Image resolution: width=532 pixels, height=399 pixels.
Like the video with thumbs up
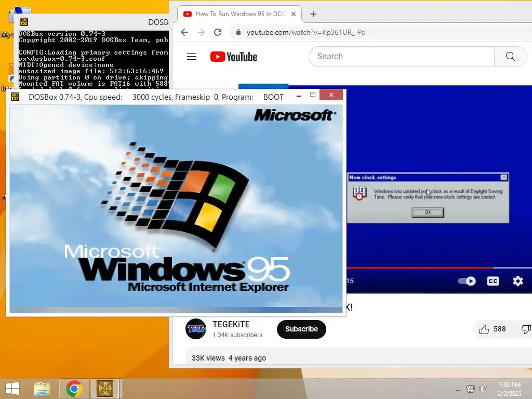[493, 329]
